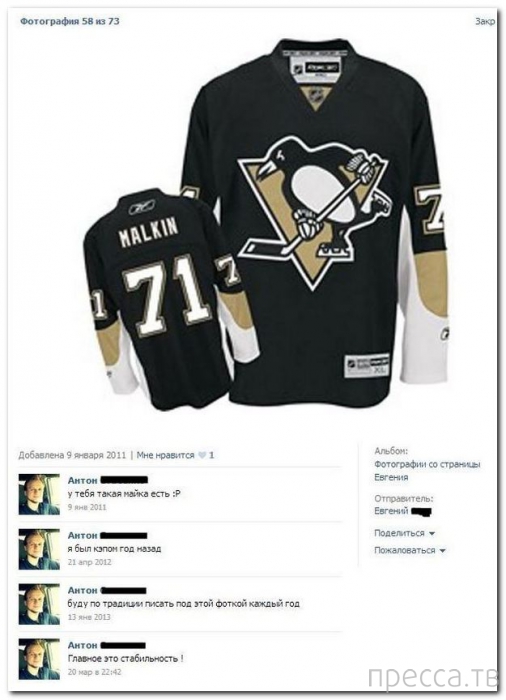Click the heart like icon
Viewport: 506px width, 700px height.
tap(202, 455)
